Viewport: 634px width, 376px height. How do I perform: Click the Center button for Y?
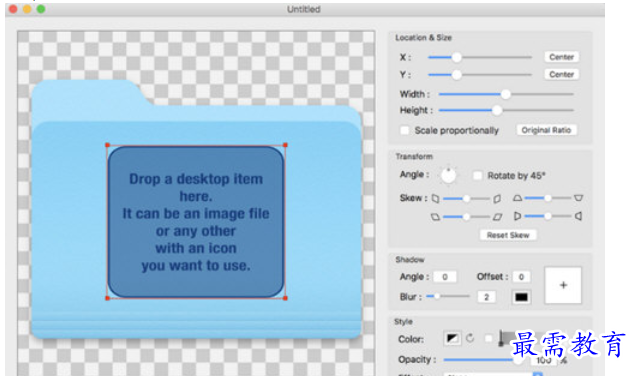pyautogui.click(x=561, y=74)
